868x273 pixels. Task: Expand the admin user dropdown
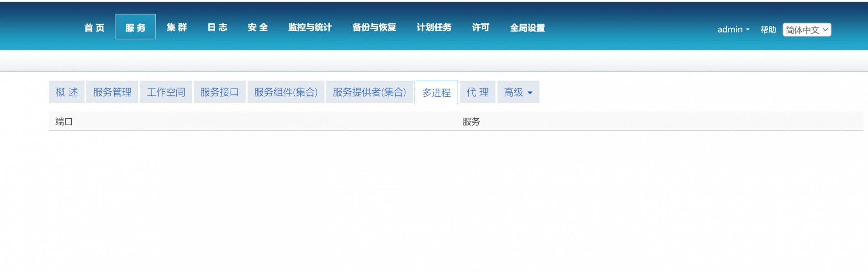click(x=733, y=29)
